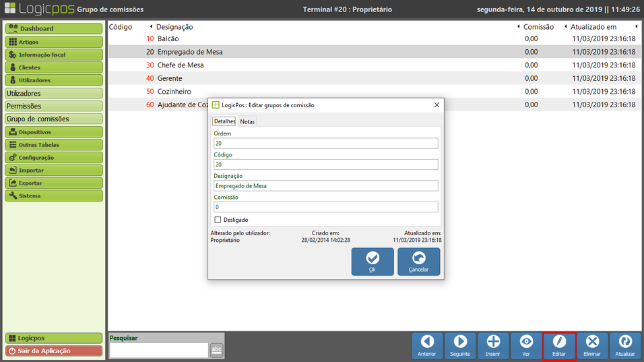Screen dimensions: 644x362
Task: Toggle the Desligado checkbox
Action: pyautogui.click(x=218, y=220)
